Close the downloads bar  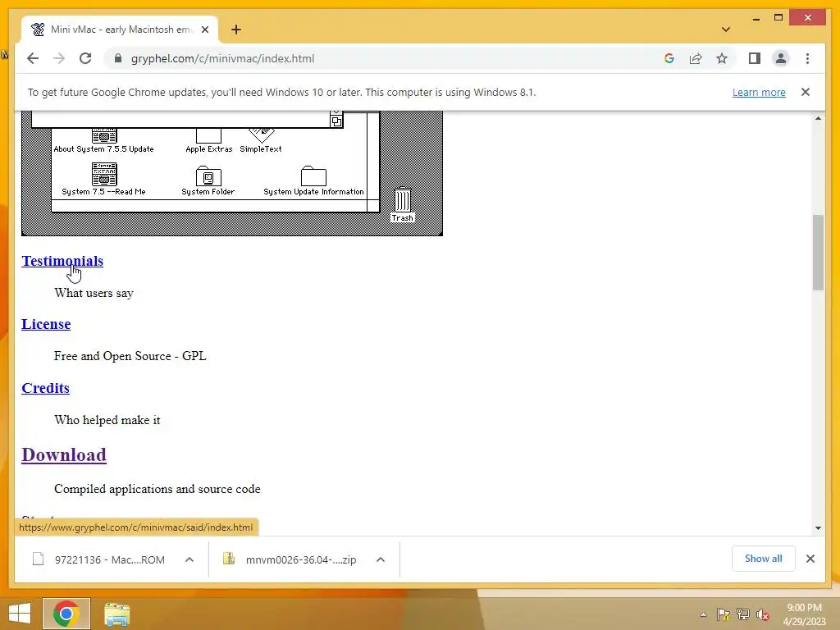pyautogui.click(x=810, y=559)
